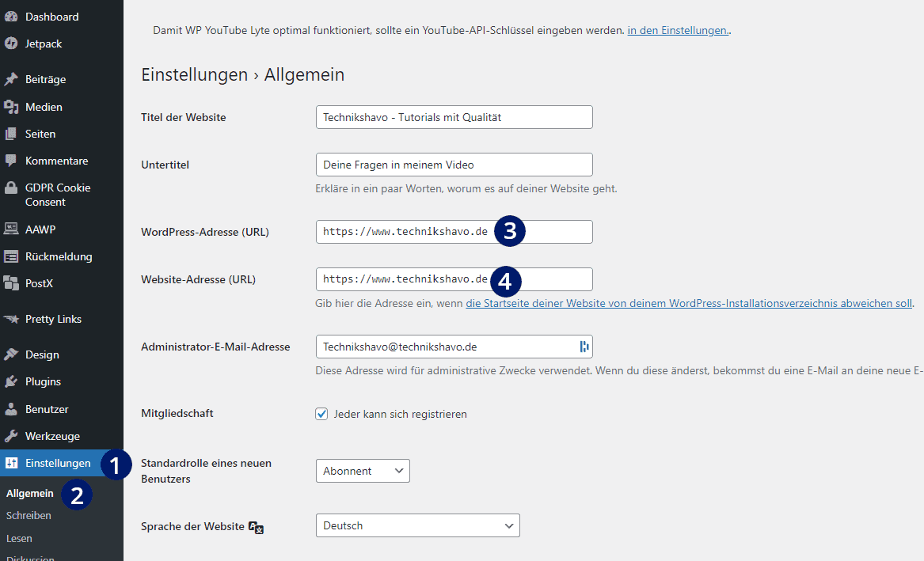Click the Titel der Website field
Screen dimensions: 924x561
tap(454, 117)
